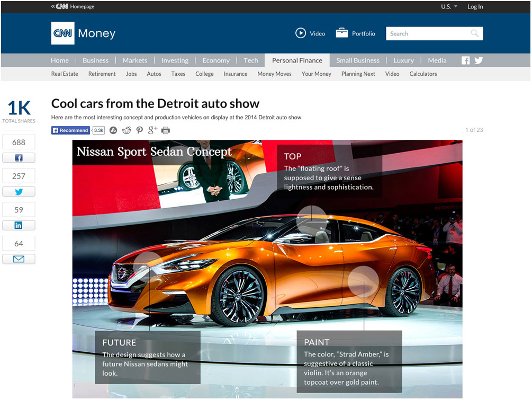This screenshot has height=400, width=532.
Task: Share on LinkedIn from the left sidebar
Action: pyautogui.click(x=19, y=225)
